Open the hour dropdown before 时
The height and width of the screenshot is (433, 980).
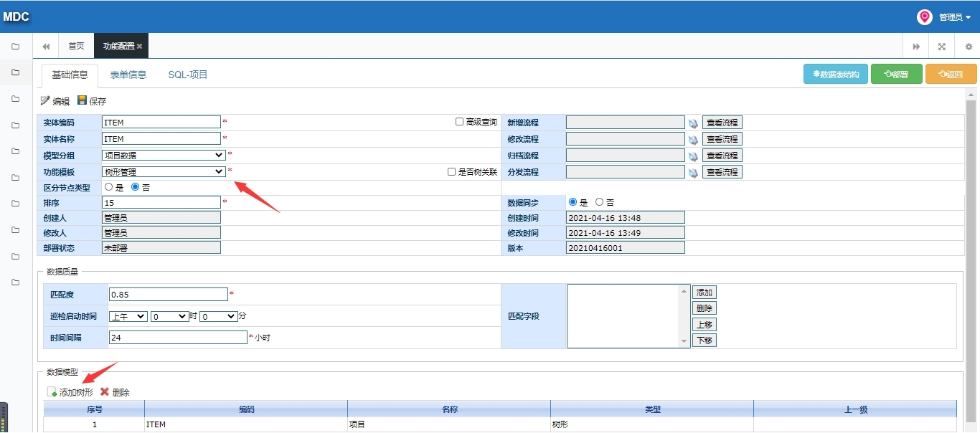point(169,316)
